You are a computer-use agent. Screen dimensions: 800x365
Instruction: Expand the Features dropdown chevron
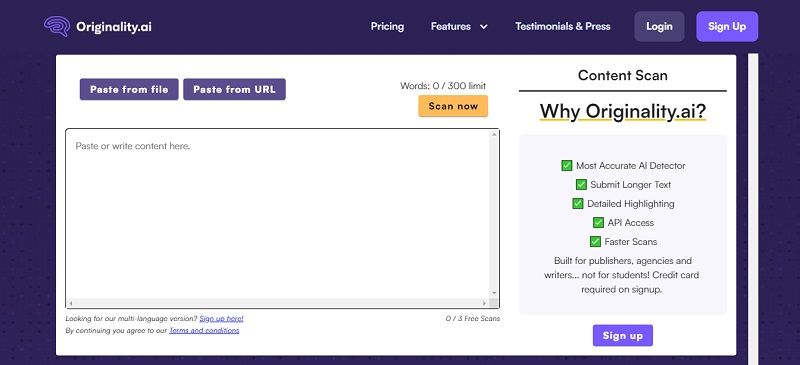[x=484, y=27]
